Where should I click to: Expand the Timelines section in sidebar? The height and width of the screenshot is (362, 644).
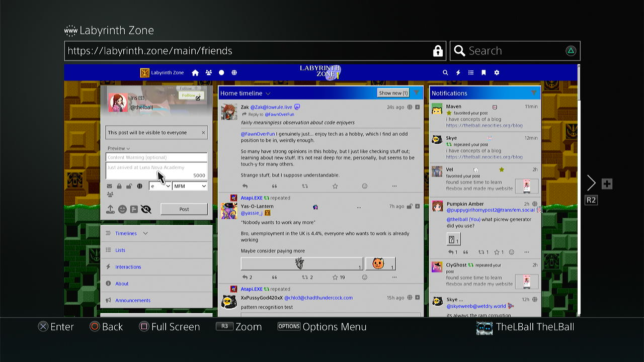(145, 233)
